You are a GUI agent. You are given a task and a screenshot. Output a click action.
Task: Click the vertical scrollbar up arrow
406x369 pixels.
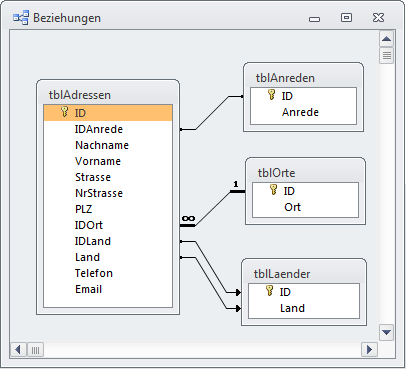(387, 39)
